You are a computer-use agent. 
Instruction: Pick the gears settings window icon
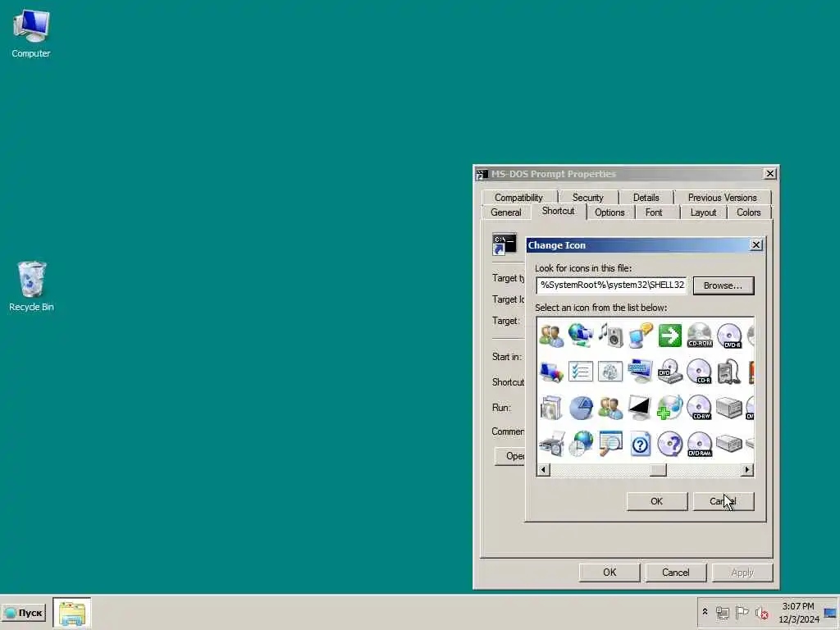click(610, 372)
